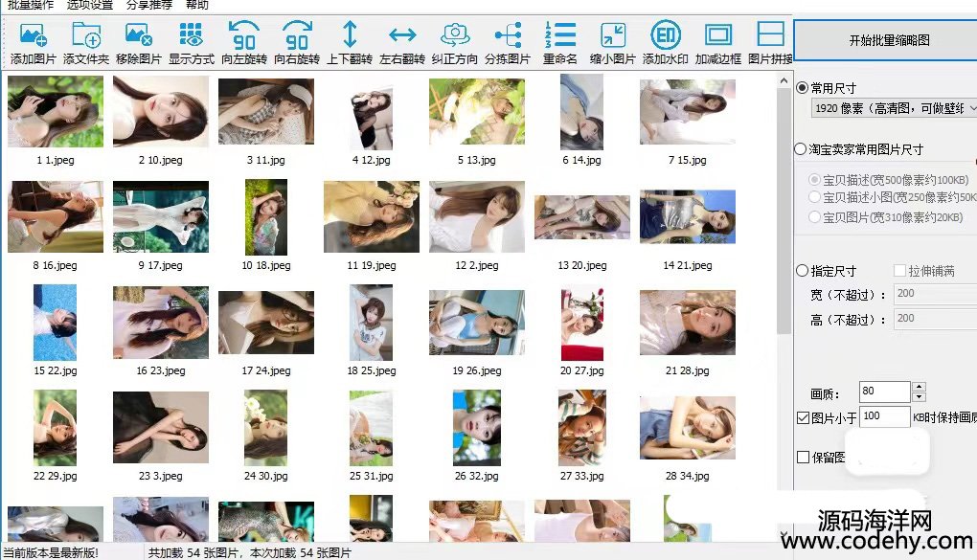Select thumbnail 2 10.jpeg
Image resolution: width=977 pixels, height=560 pixels.
pos(161,112)
